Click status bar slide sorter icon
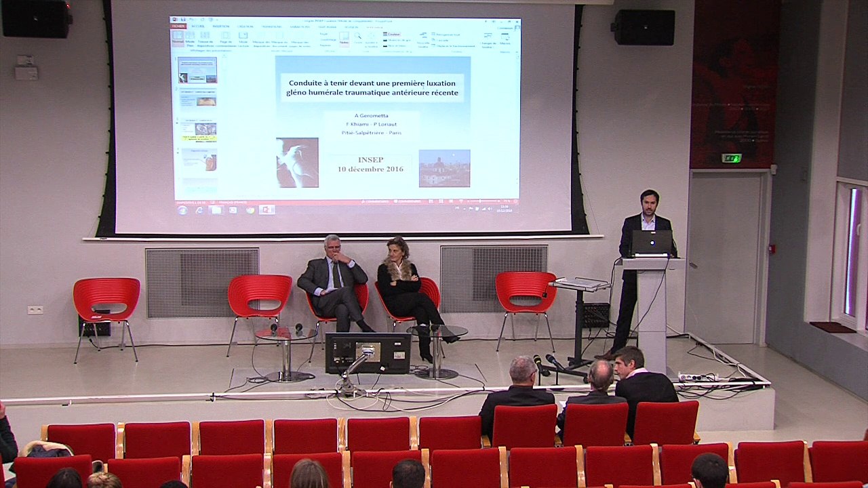Screen dimensions: 868x488 [441, 201]
